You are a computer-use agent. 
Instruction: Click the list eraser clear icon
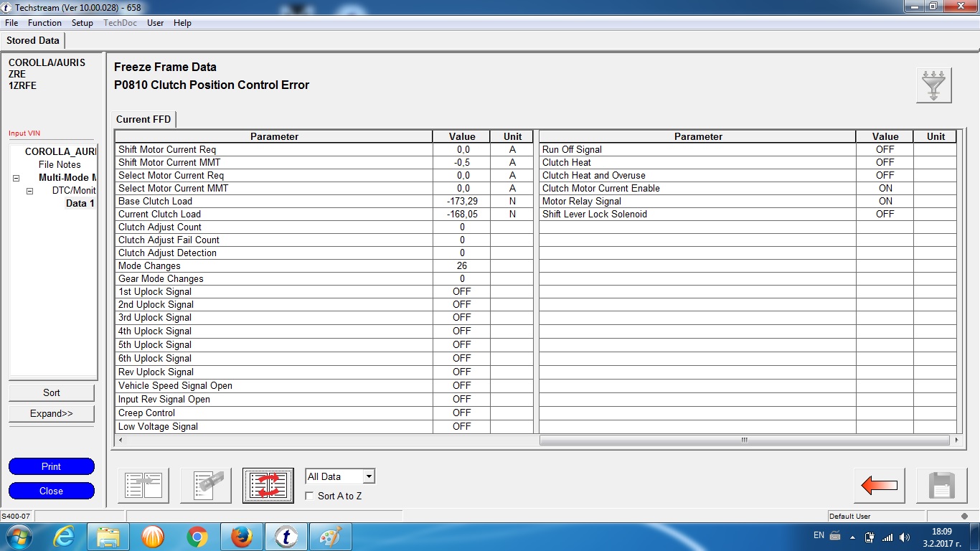click(206, 486)
